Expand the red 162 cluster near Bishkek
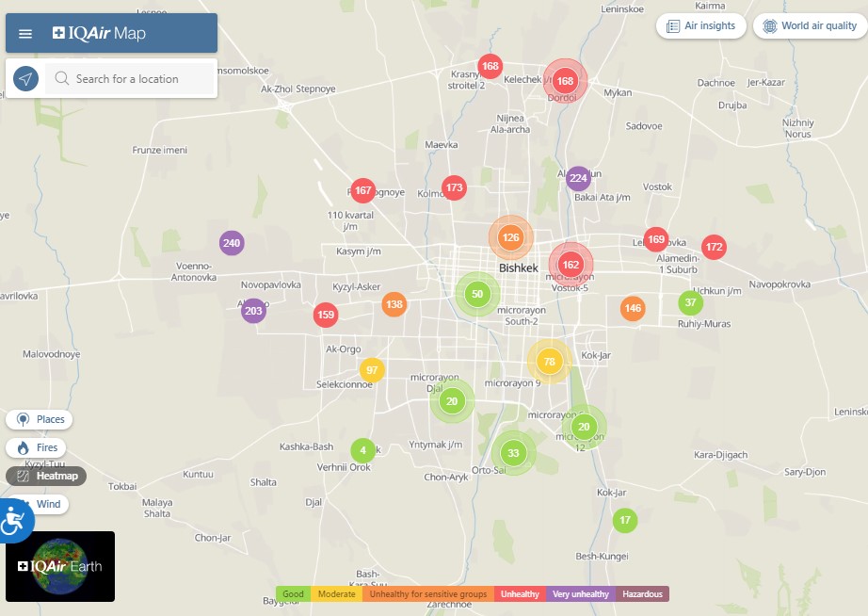The width and height of the screenshot is (868, 616). click(571, 265)
